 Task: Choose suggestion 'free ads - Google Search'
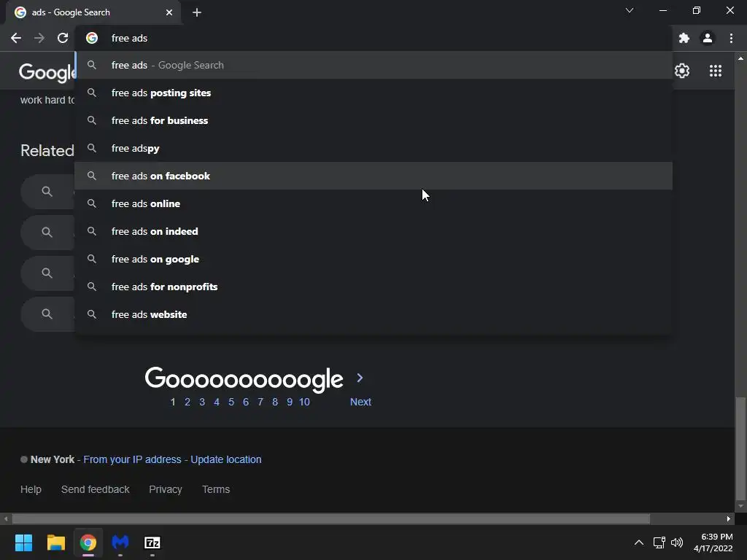tap(373, 65)
